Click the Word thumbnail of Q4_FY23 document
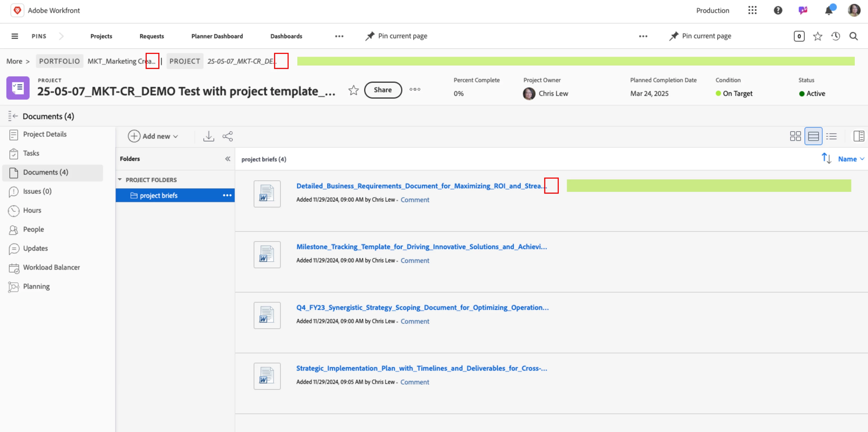 (267, 315)
